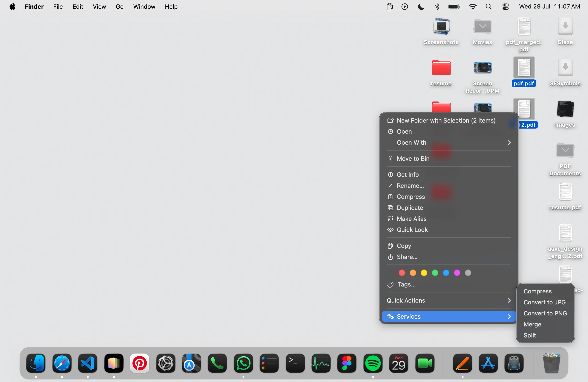The width and height of the screenshot is (588, 382).
Task: Toggle Do Not Disturb moon icon
Action: pos(421,7)
